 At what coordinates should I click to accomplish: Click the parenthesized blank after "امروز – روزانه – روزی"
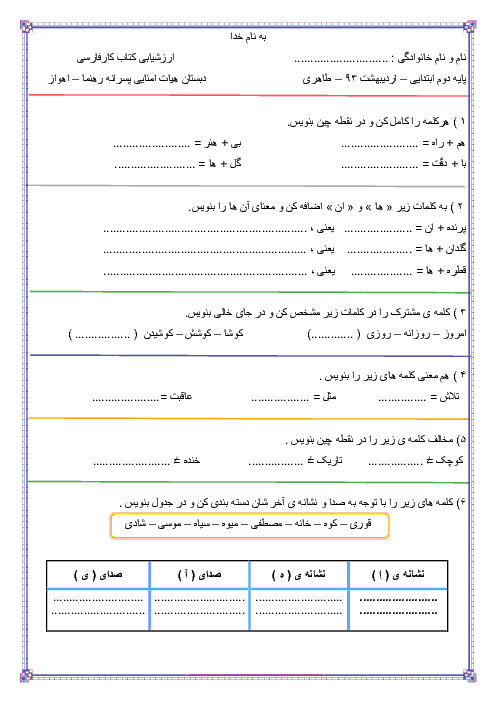pyautogui.click(x=334, y=335)
